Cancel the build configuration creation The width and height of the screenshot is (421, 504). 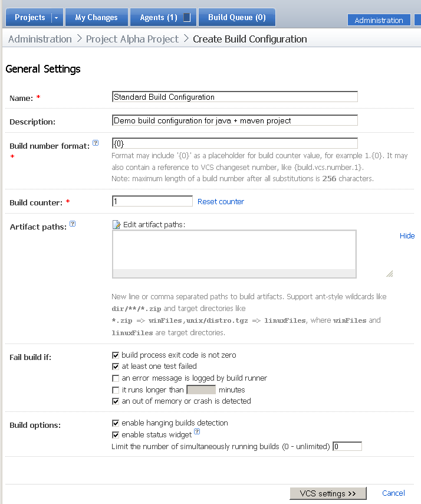point(393,493)
